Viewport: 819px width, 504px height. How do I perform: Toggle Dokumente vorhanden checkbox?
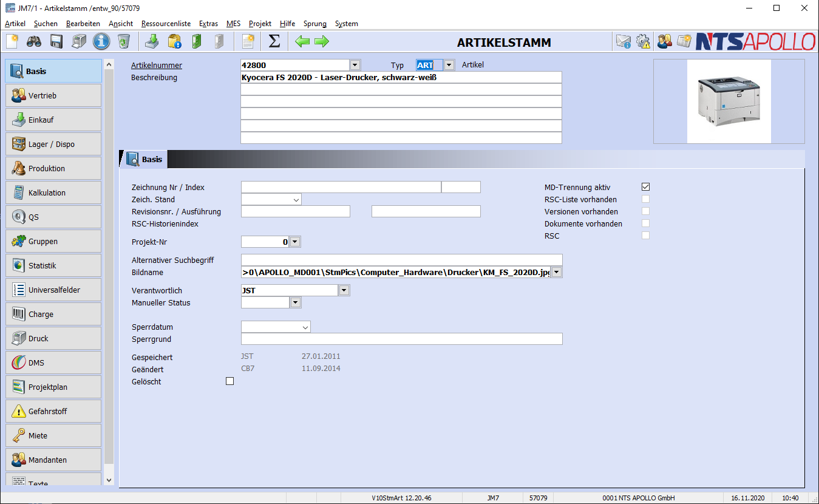[x=646, y=223]
